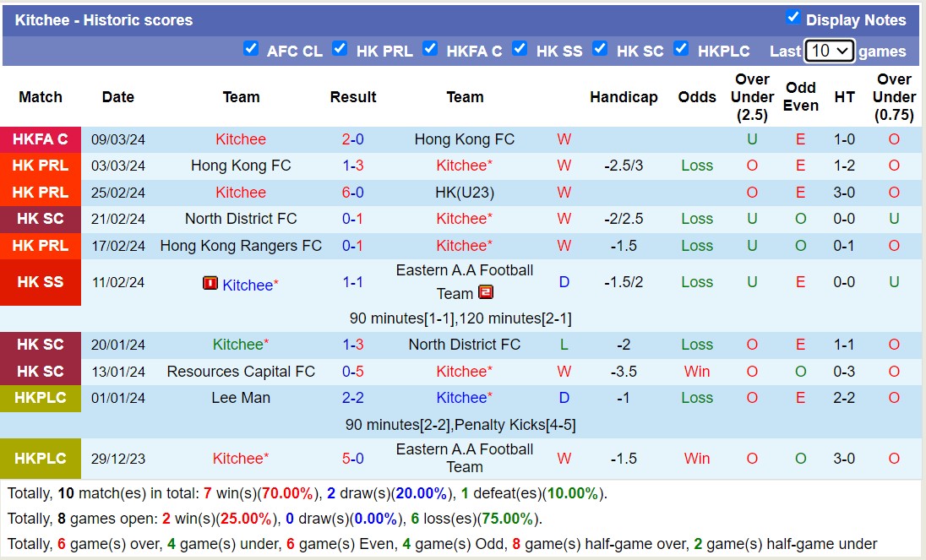This screenshot has width=926, height=560.
Task: Click the HK SS competition label cell
Action: [x=41, y=282]
